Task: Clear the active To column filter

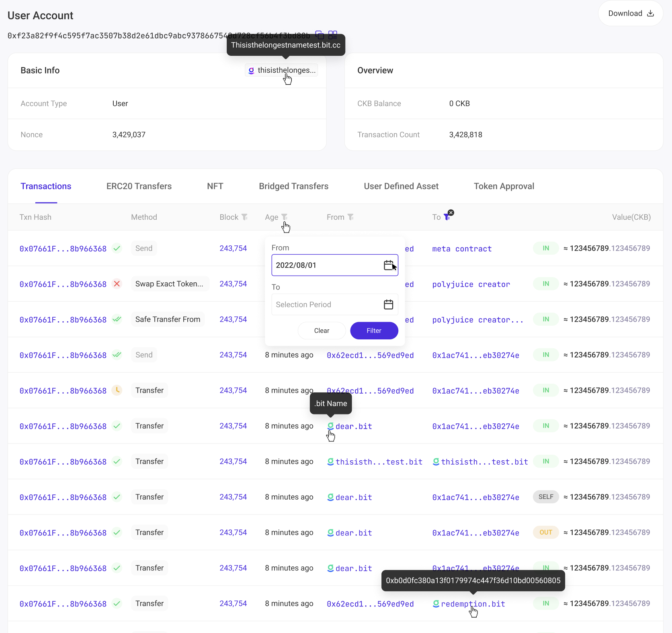Action: pyautogui.click(x=451, y=212)
